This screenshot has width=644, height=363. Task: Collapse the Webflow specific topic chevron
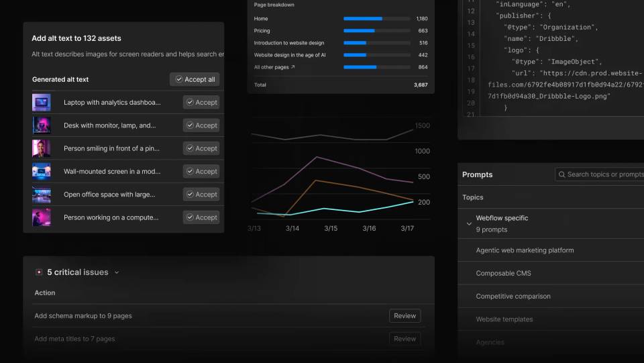tap(469, 224)
